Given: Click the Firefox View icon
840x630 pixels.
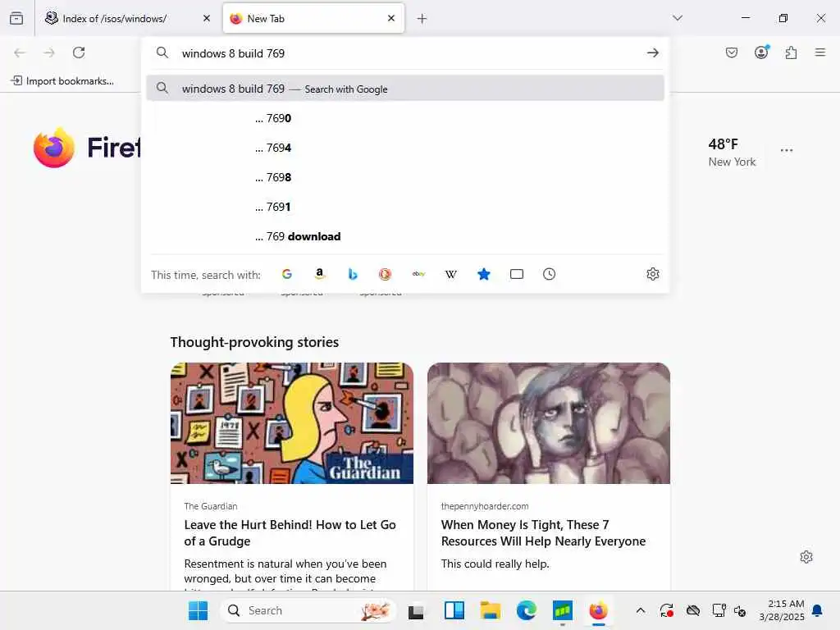Looking at the screenshot, I should pyautogui.click(x=16, y=18).
